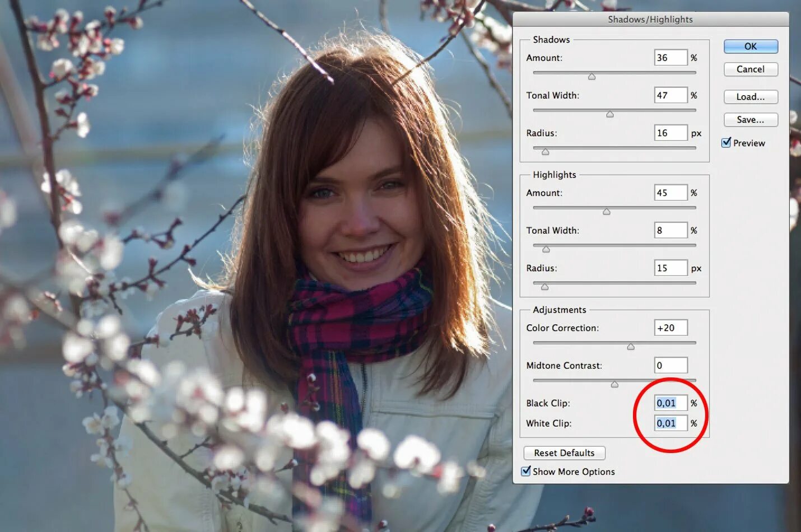Click the Black Clip value field

(x=670, y=403)
